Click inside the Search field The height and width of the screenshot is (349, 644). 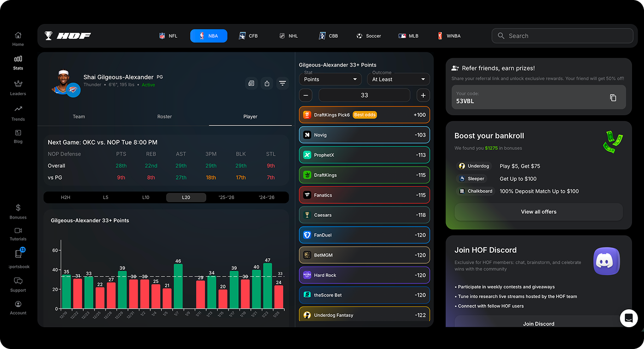[x=562, y=36]
